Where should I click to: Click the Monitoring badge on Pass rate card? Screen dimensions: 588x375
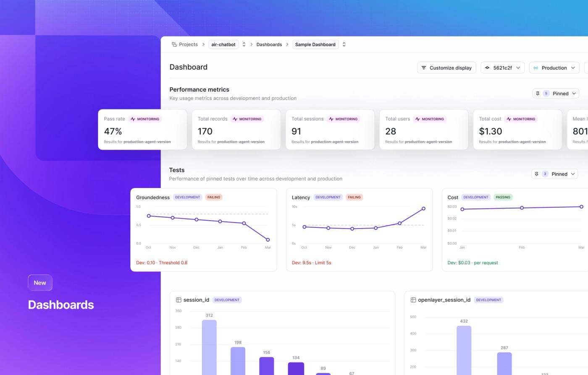145,119
